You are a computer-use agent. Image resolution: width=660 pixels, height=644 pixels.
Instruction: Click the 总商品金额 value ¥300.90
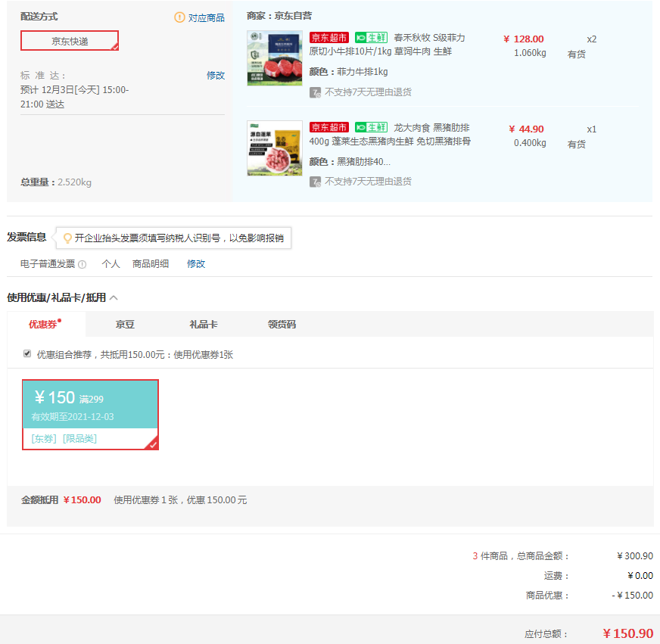pyautogui.click(x=635, y=556)
